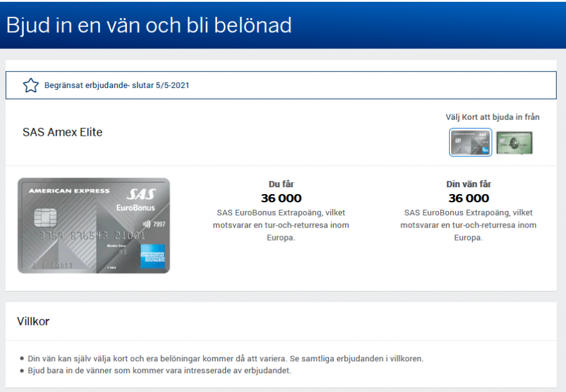Click the blue American Express logo on card
This screenshot has height=392, width=566.
coord(152,256)
